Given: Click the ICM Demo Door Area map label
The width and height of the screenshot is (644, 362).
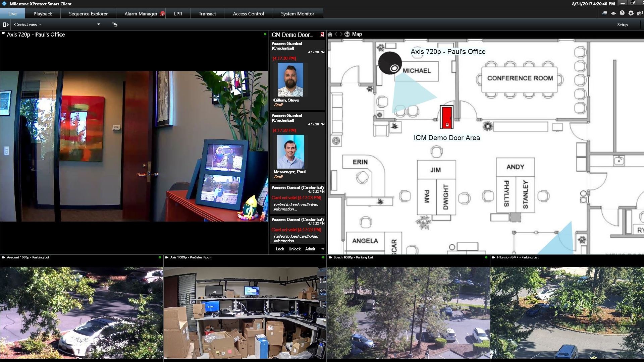Looking at the screenshot, I should tap(446, 138).
